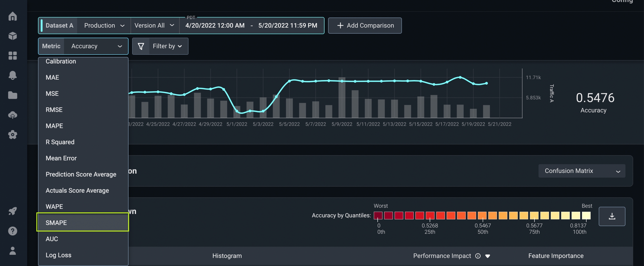Pick Log Loss in the metric dropdown

[83, 255]
